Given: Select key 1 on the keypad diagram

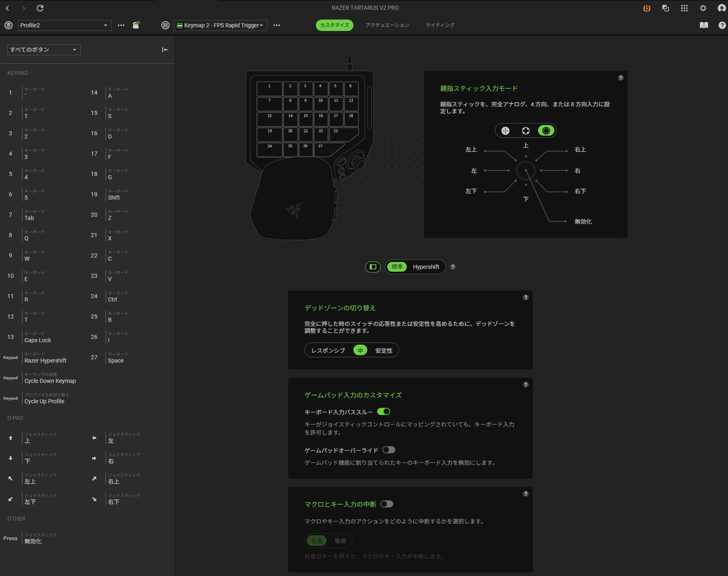Looking at the screenshot, I should coord(269,88).
